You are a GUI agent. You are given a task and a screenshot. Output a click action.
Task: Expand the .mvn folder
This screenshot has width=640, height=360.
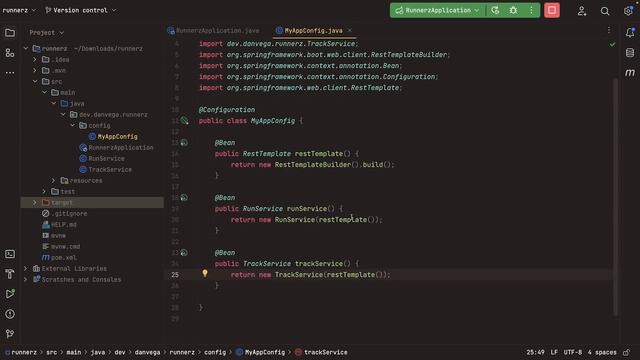(x=35, y=70)
